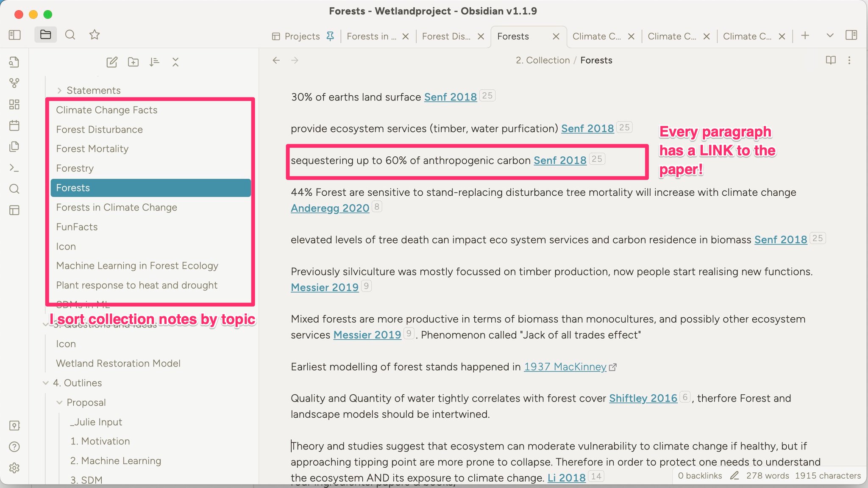Image resolution: width=868 pixels, height=488 pixels.
Task: Open command palette terminal icon
Action: tap(14, 168)
